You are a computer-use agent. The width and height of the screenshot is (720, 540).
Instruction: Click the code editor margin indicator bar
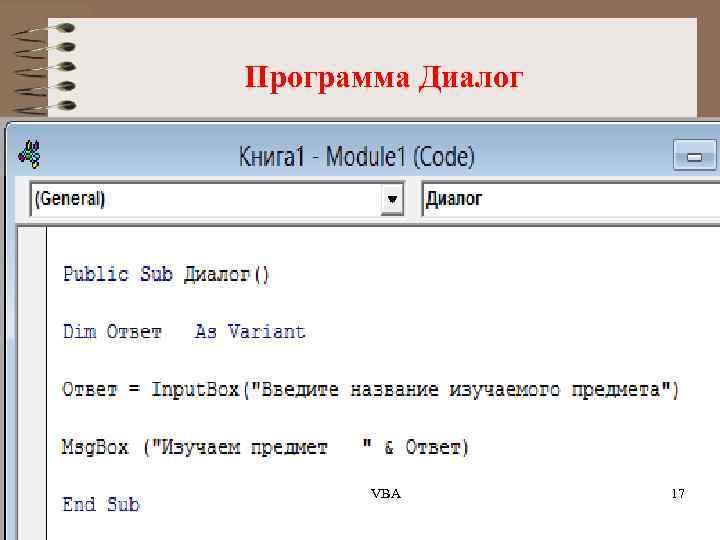pos(32,383)
